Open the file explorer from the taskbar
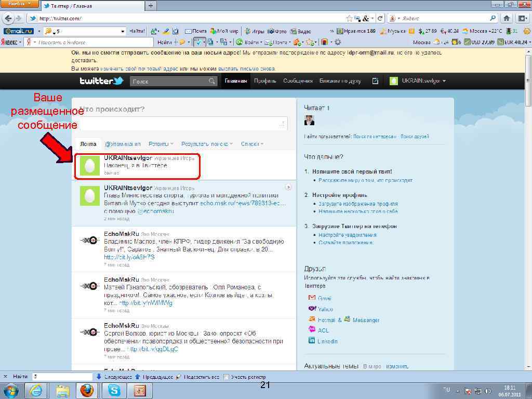 click(63, 391)
